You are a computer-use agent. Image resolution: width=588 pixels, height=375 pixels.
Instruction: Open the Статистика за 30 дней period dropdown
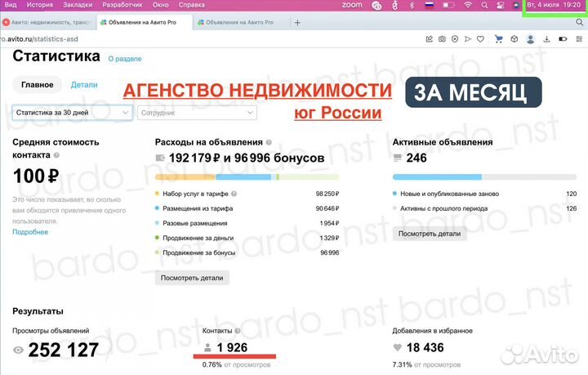click(73, 113)
